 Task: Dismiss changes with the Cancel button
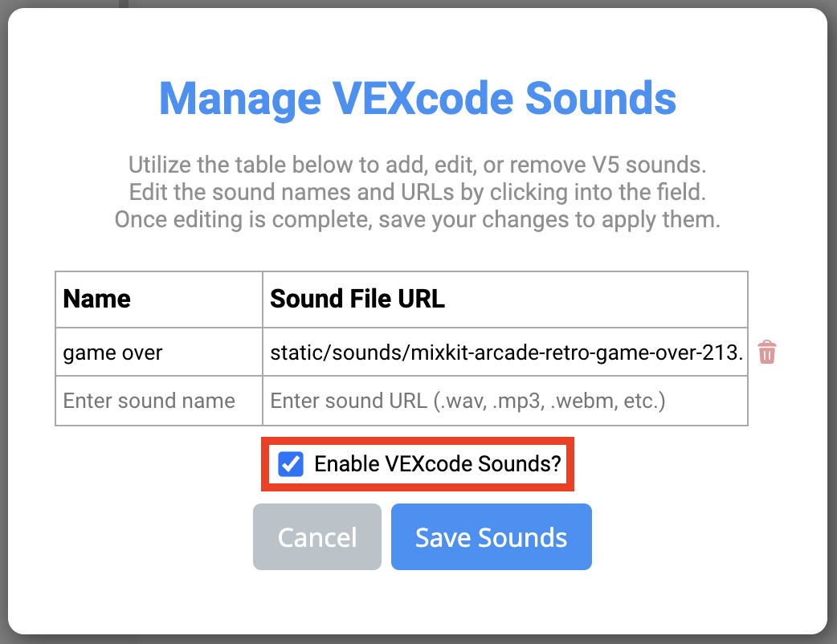316,536
